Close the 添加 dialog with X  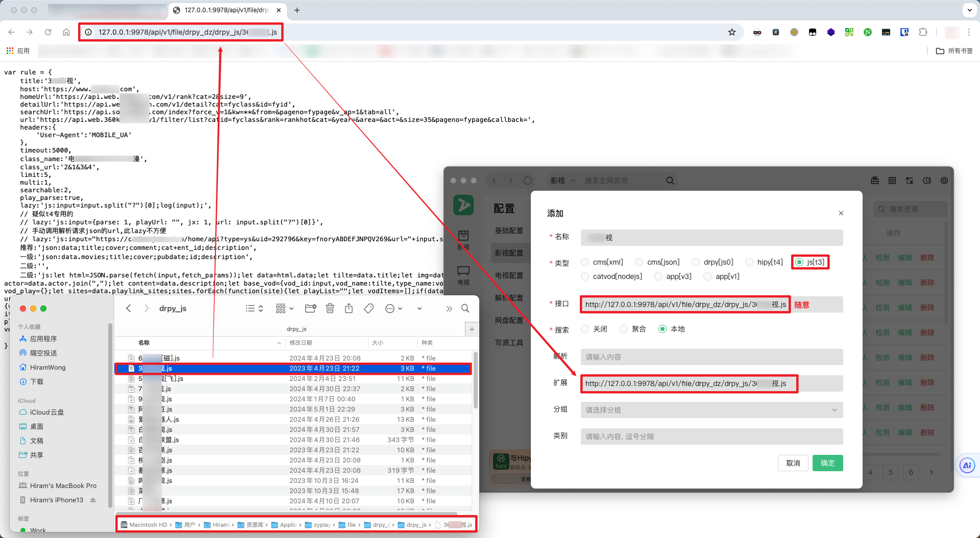pyautogui.click(x=841, y=213)
